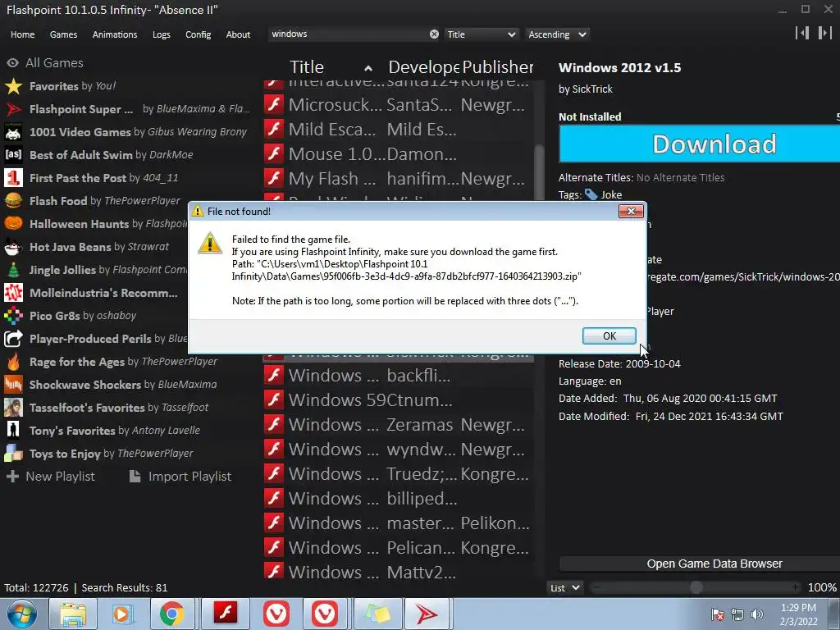Screen dimensions: 840x630
Task: Click the Flash icon beside Mouse 1.0 row
Action: click(x=274, y=153)
